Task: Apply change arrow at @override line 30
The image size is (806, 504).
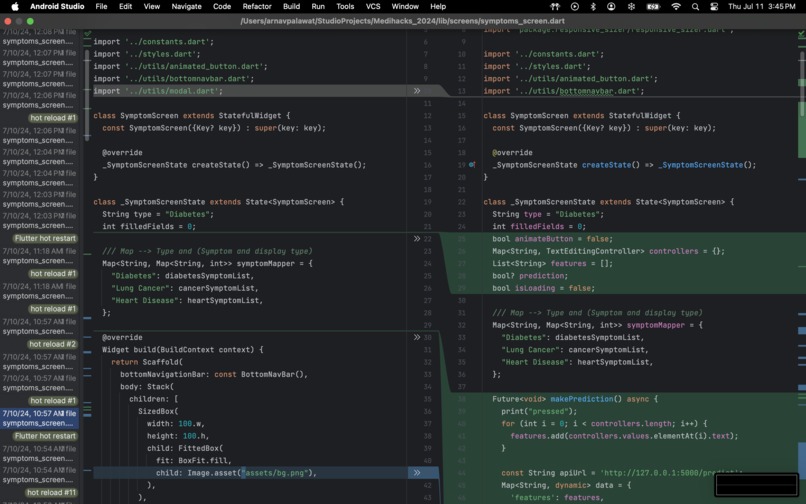Action: [417, 337]
